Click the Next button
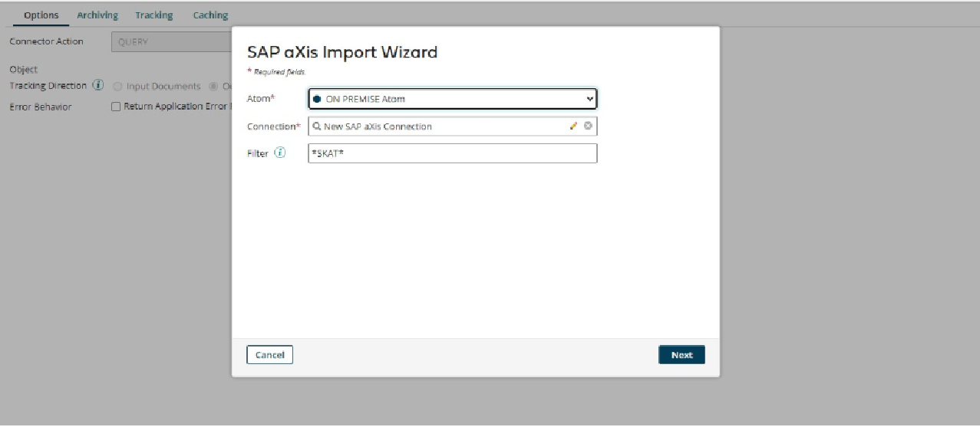This screenshot has height=427, width=980. point(681,355)
